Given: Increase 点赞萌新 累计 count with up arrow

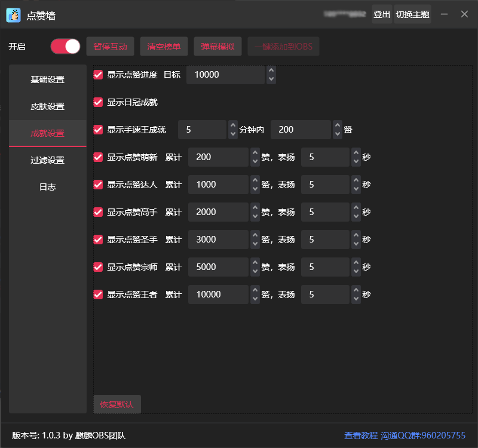Looking at the screenshot, I should tap(255, 154).
